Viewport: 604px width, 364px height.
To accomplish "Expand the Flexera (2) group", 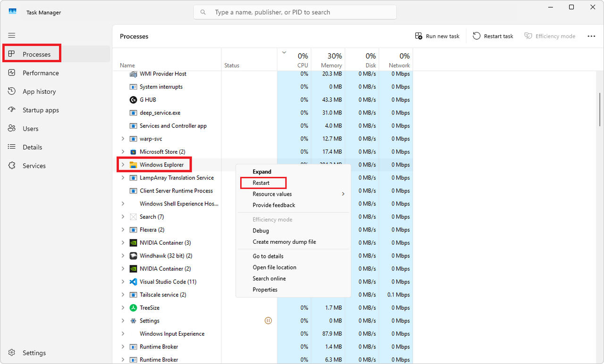I will point(123,230).
